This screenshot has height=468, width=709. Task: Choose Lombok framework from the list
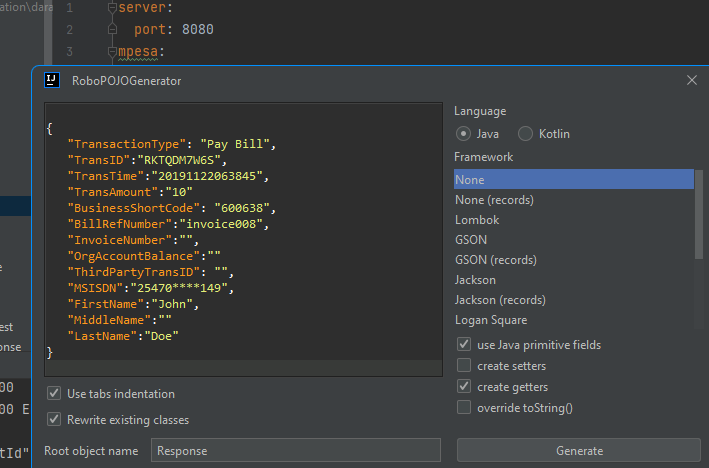click(574, 220)
